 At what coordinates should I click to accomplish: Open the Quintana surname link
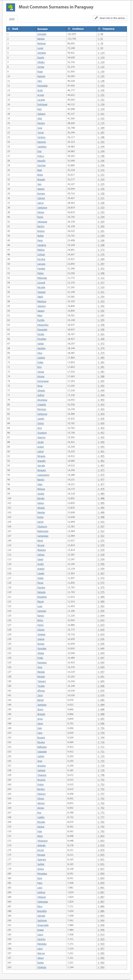point(42,705)
